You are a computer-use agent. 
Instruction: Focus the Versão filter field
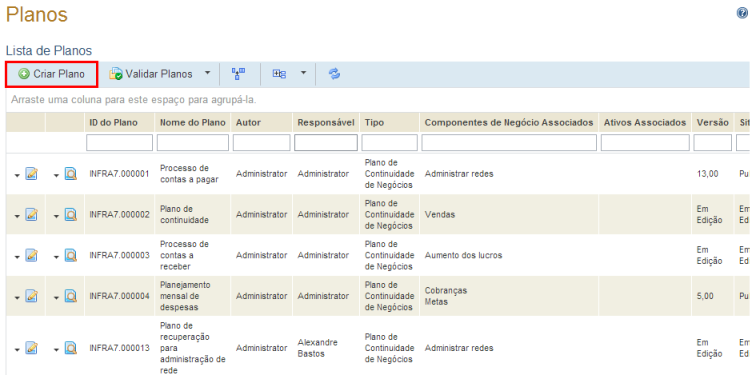[713, 143]
